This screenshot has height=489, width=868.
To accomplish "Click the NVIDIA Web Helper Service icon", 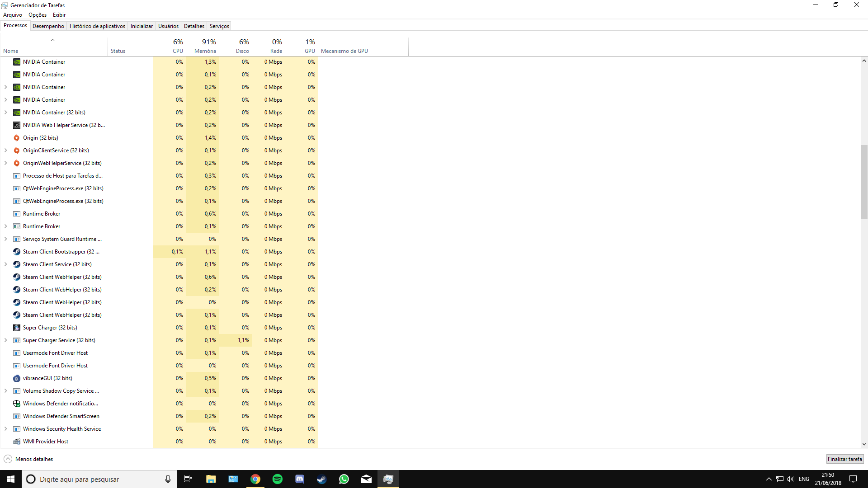I will [x=17, y=125].
